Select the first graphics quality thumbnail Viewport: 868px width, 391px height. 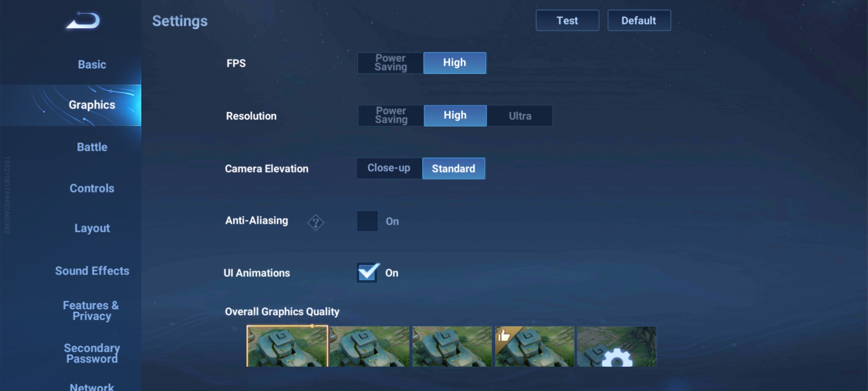coord(287,346)
